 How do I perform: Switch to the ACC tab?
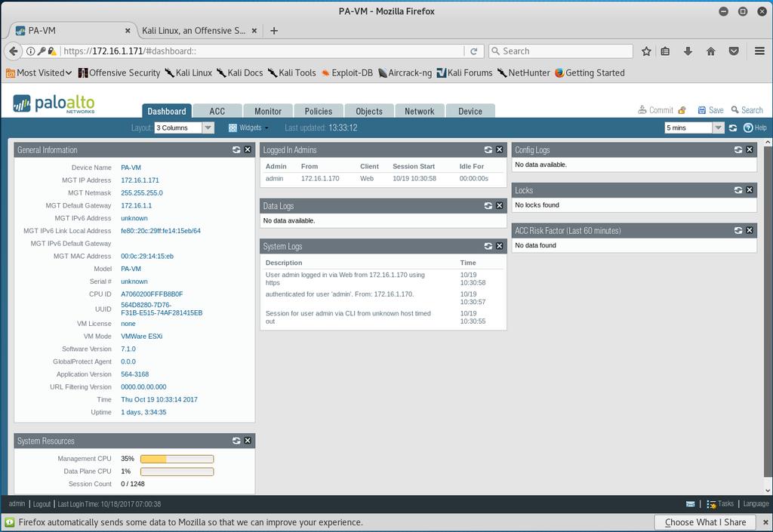[x=217, y=111]
